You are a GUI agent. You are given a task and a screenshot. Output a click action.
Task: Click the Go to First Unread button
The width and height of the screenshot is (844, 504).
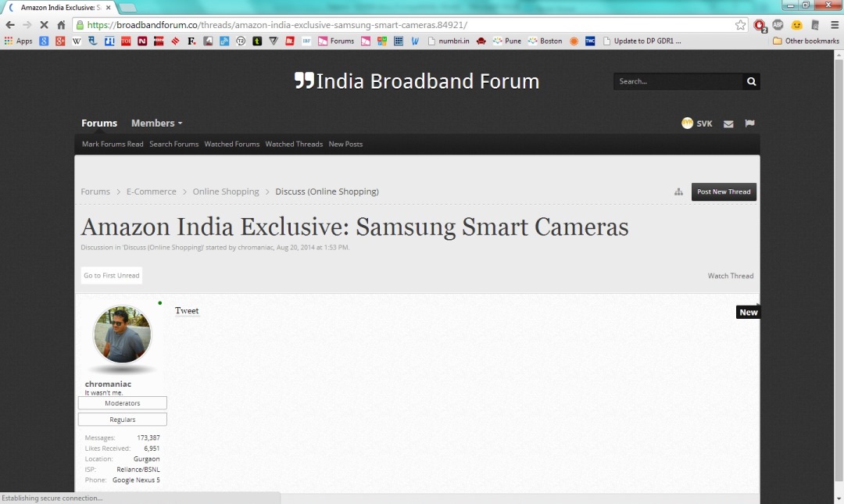point(112,276)
